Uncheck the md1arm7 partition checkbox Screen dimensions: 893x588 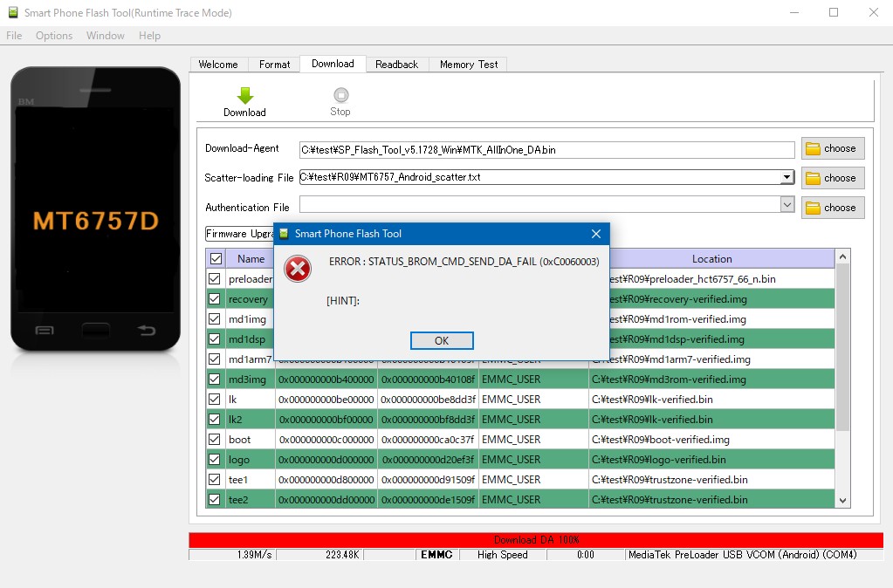pos(214,359)
